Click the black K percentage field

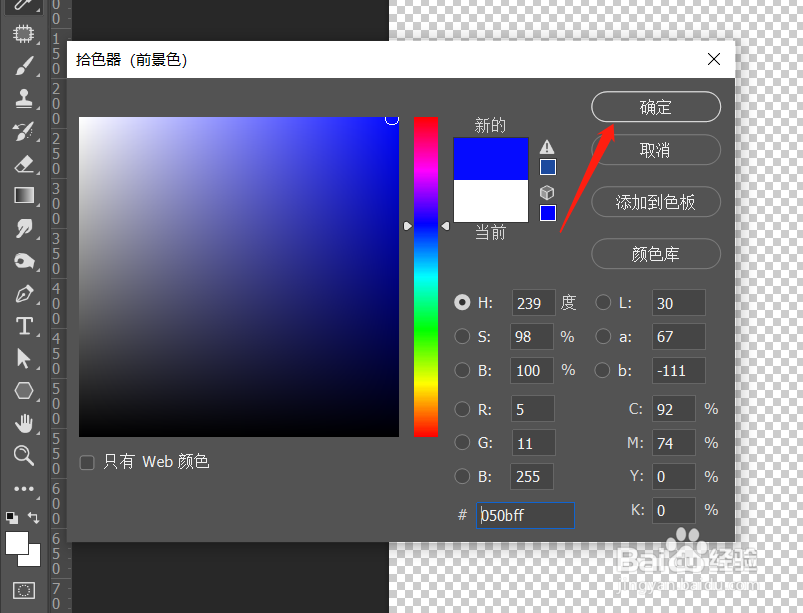click(x=674, y=510)
